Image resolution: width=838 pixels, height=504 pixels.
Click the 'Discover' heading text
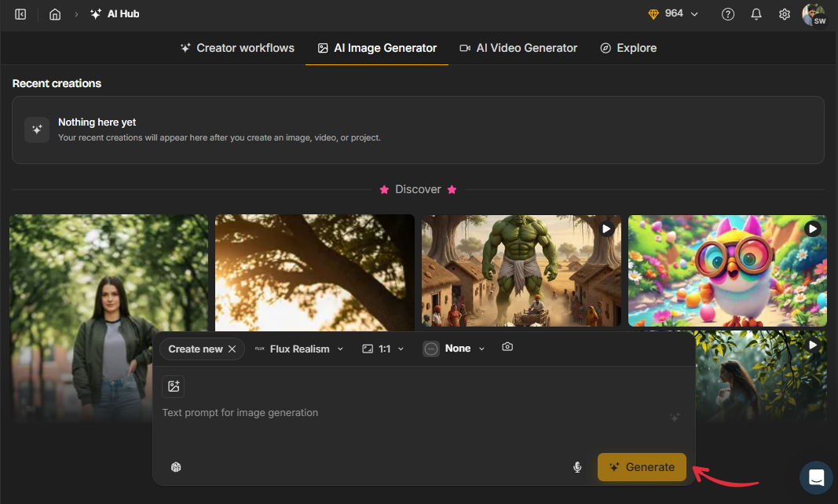click(x=418, y=190)
